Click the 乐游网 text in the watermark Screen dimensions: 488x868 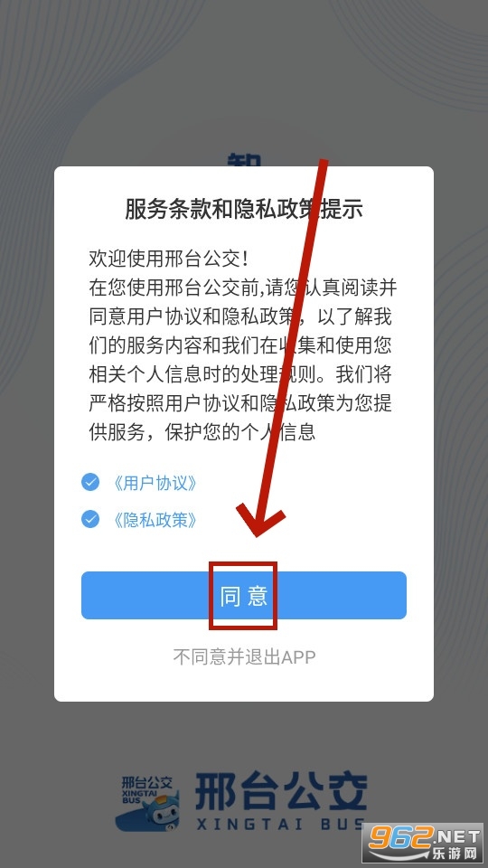[x=455, y=854]
